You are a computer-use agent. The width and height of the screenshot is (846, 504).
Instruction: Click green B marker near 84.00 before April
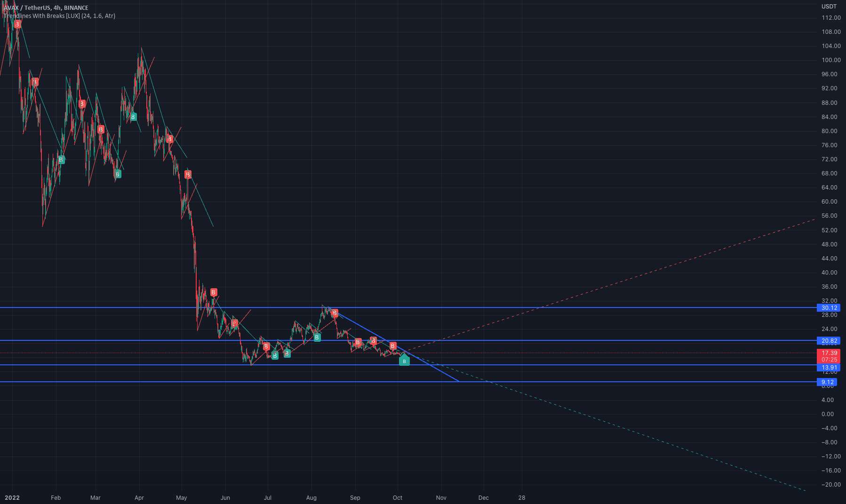(133, 117)
